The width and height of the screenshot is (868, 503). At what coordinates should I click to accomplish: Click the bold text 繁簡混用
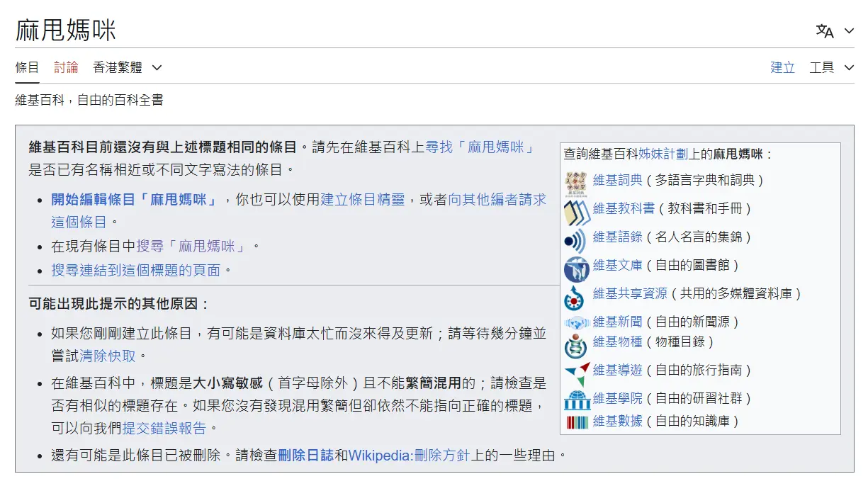[434, 384]
